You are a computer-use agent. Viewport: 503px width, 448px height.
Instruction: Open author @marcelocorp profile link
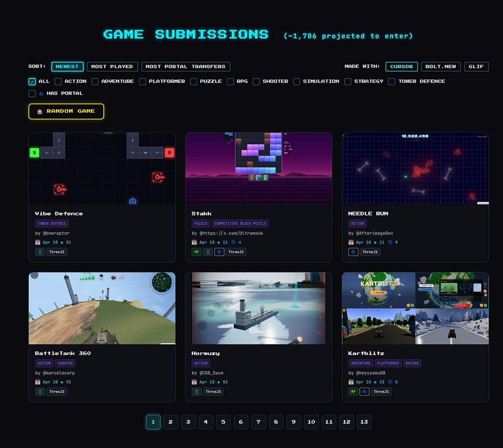[x=59, y=373]
